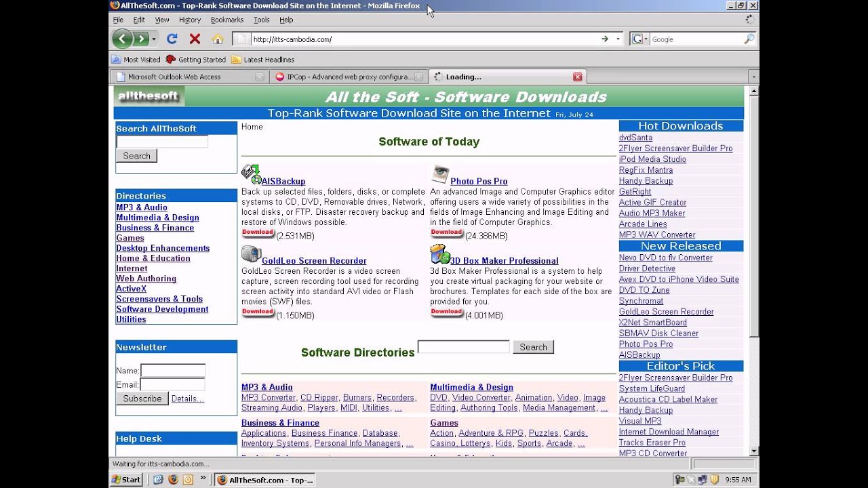Viewport: 868px width, 488px height.
Task: Open the Latest Headlines feed
Action: [263, 60]
